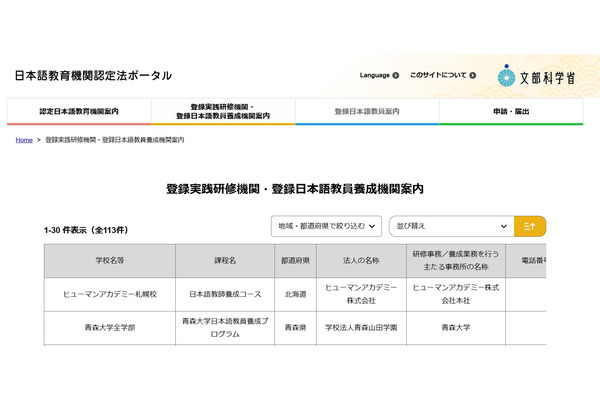Viewport: 600px width, 400px height.
Task: Click the Language arrow icon
Action: [x=396, y=75]
